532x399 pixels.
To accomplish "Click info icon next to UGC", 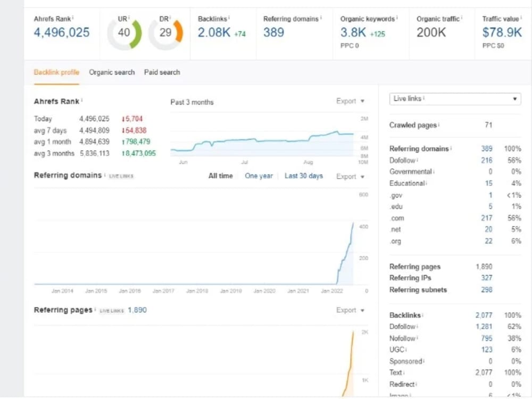I will click(x=406, y=349).
